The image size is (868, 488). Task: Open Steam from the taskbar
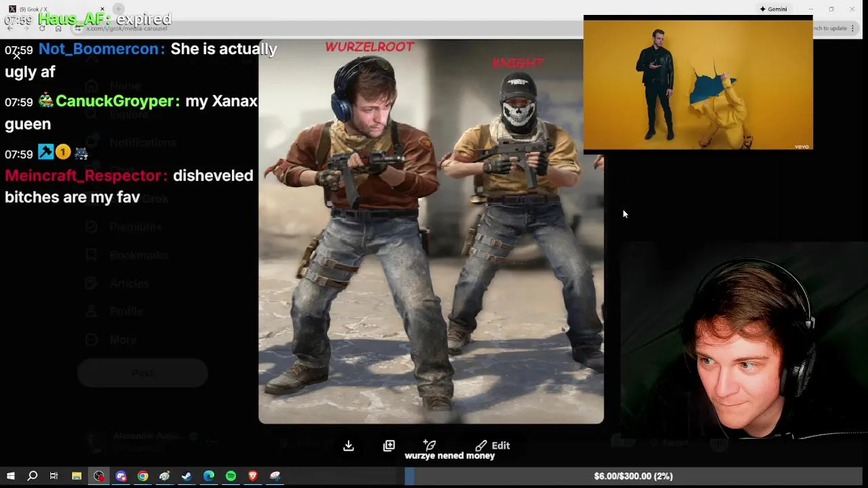click(186, 476)
